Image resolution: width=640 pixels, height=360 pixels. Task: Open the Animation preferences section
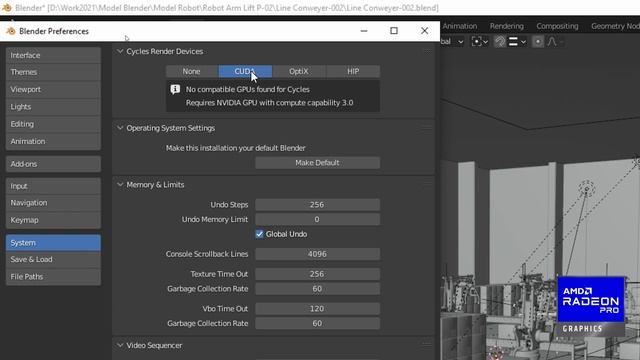pos(53,141)
